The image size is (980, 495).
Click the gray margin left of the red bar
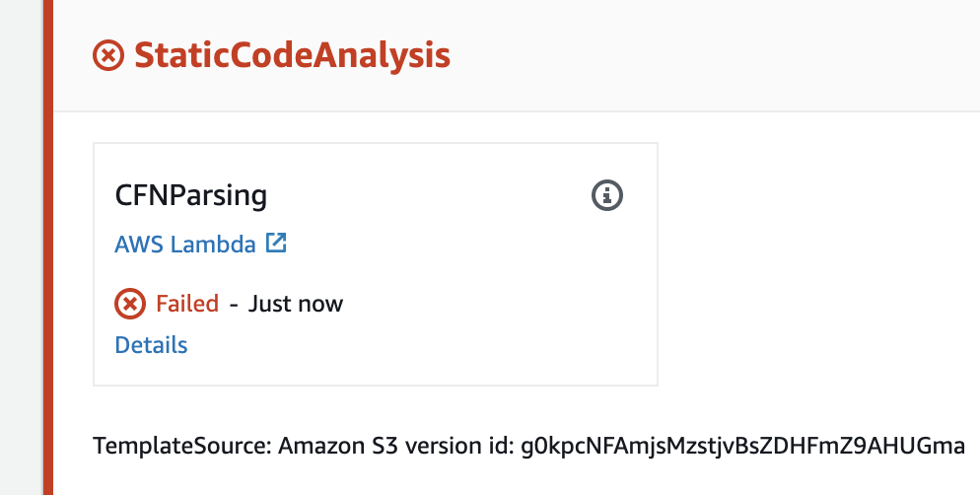coord(22,247)
